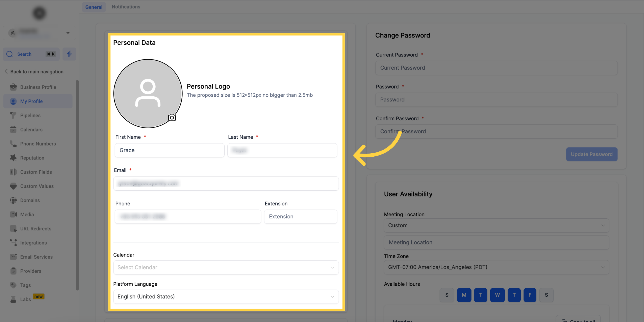
Task: Click the blurred logo at sidebar top
Action: tap(39, 13)
